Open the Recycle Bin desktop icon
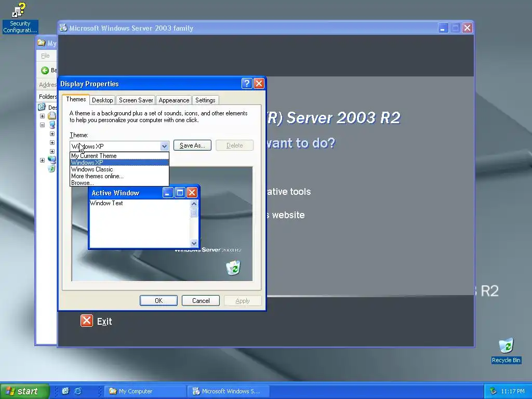The height and width of the screenshot is (399, 532). tap(506, 351)
